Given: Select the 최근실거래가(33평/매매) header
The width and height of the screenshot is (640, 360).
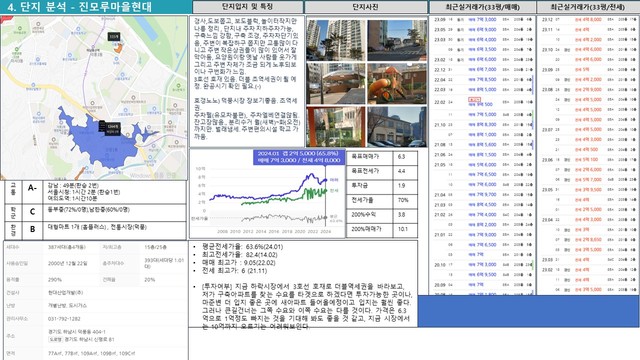Looking at the screenshot, I should [x=482, y=7].
